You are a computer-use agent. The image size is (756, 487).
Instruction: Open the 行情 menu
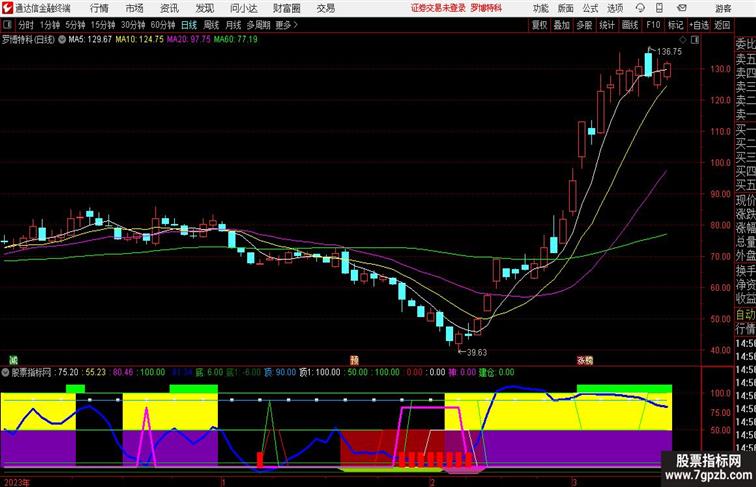[99, 8]
